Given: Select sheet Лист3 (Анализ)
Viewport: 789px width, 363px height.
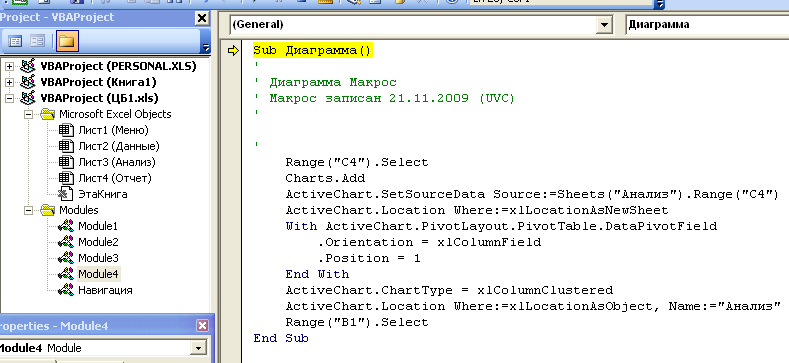Looking at the screenshot, I should [117, 162].
